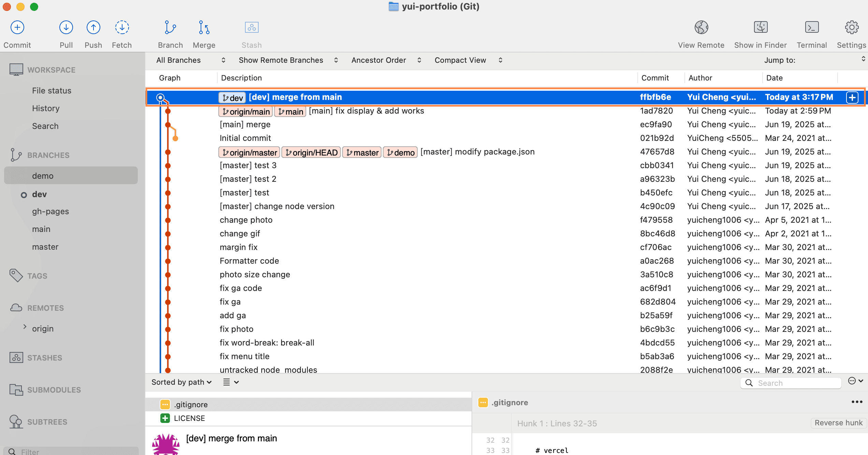868x455 pixels.
Task: Open Terminal from the toolbar
Action: [811, 28]
